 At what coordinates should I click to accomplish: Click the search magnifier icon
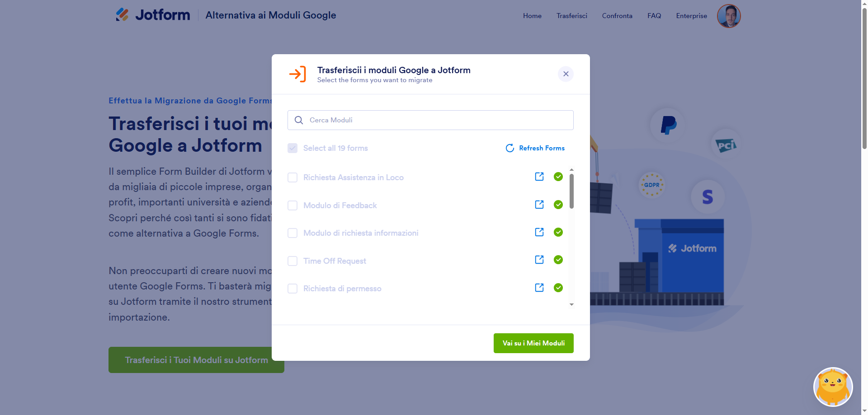click(299, 120)
